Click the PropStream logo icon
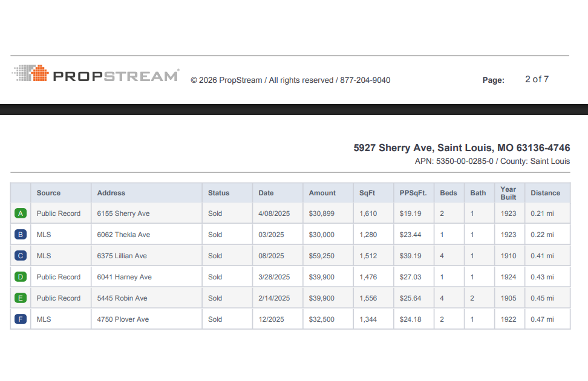Image resolution: width=588 pixels, height=381 pixels. click(31, 74)
